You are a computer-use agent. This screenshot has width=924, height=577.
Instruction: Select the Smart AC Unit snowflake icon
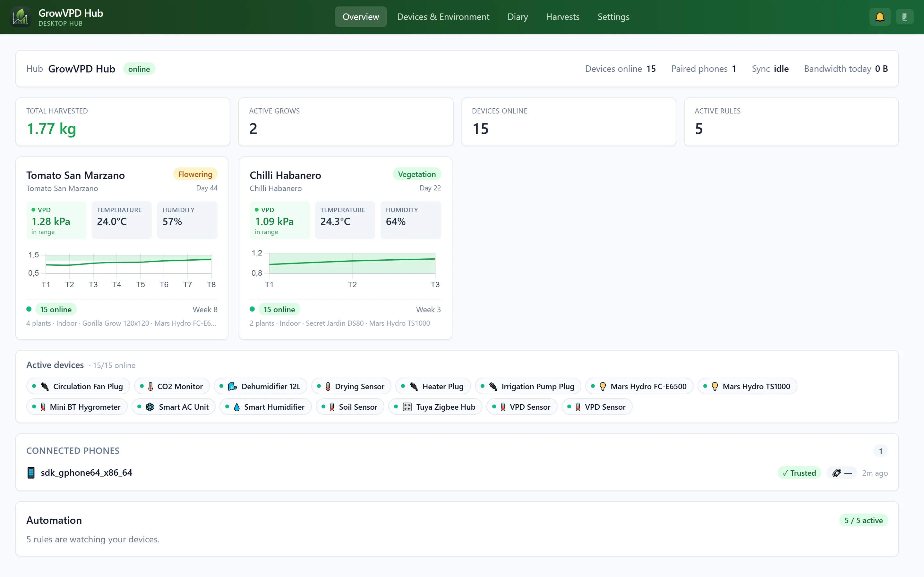pos(150,407)
